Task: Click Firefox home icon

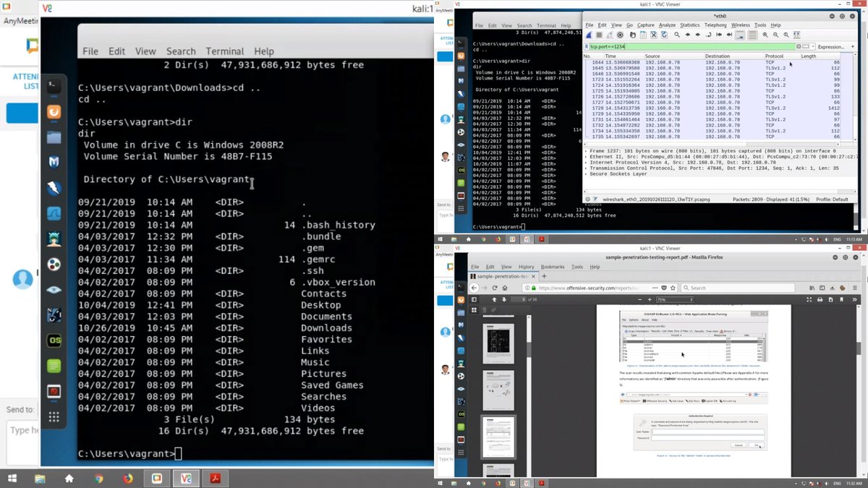Action: click(x=505, y=288)
